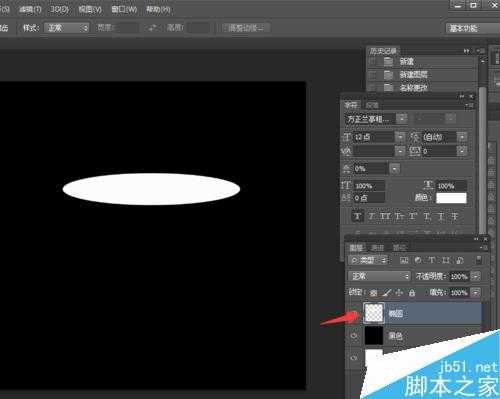Viewport: 500px width, 399px height.
Task: Open the 样式 style dropdown
Action: tap(67, 28)
